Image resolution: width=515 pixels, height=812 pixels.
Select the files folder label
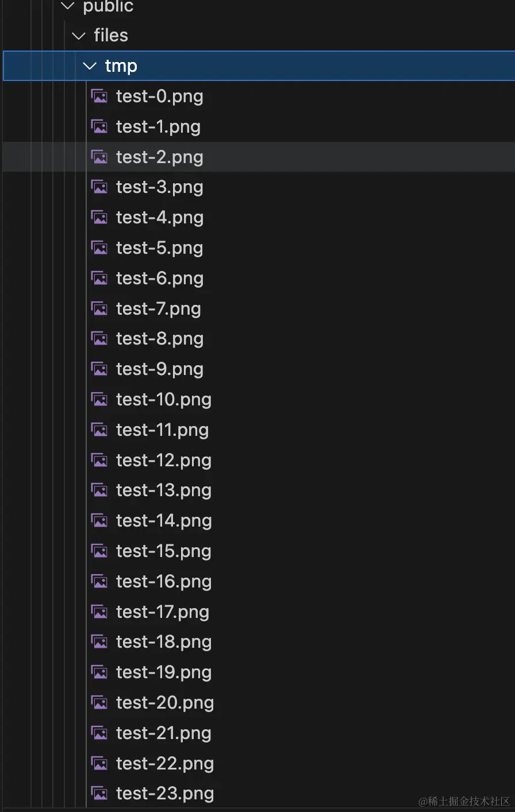click(110, 35)
